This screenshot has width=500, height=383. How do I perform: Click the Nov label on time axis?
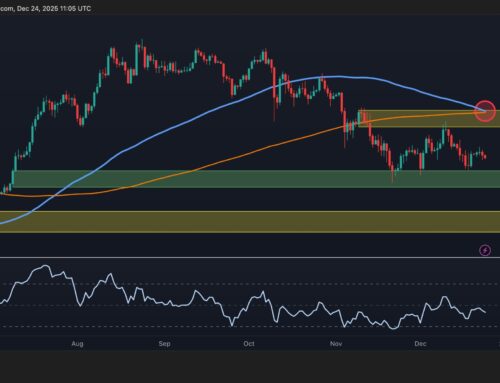pos(336,343)
